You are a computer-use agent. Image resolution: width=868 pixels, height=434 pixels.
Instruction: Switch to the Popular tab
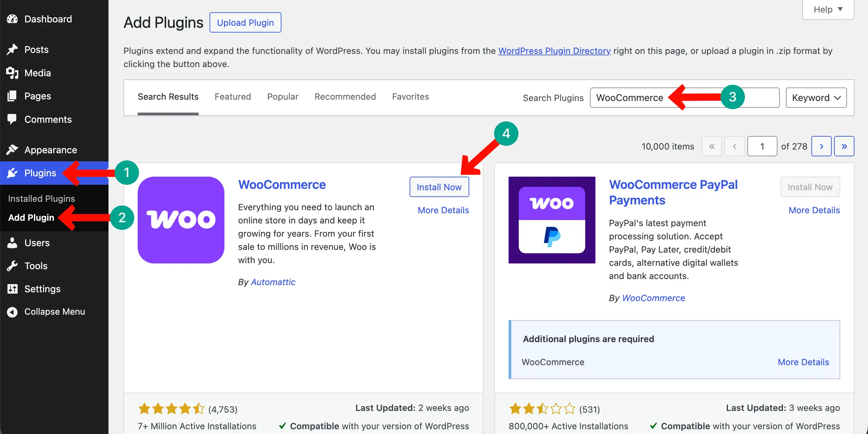point(283,97)
